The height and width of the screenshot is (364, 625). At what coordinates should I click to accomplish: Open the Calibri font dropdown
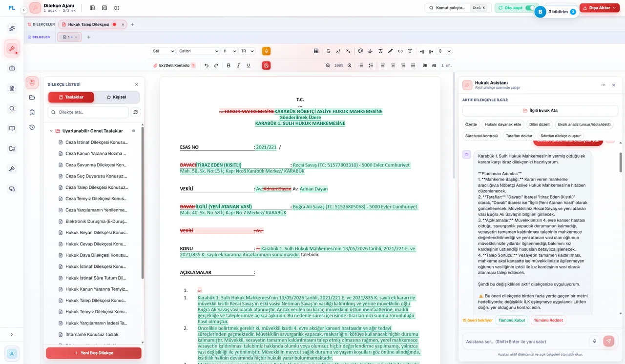[198, 51]
